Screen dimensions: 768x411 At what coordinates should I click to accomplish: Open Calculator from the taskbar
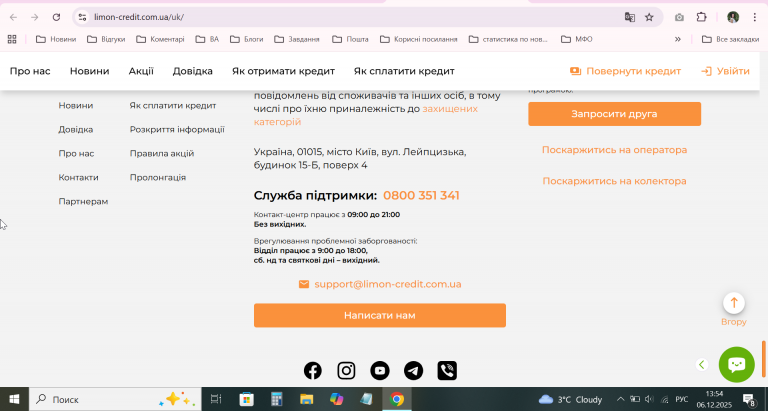pyautogui.click(x=277, y=399)
